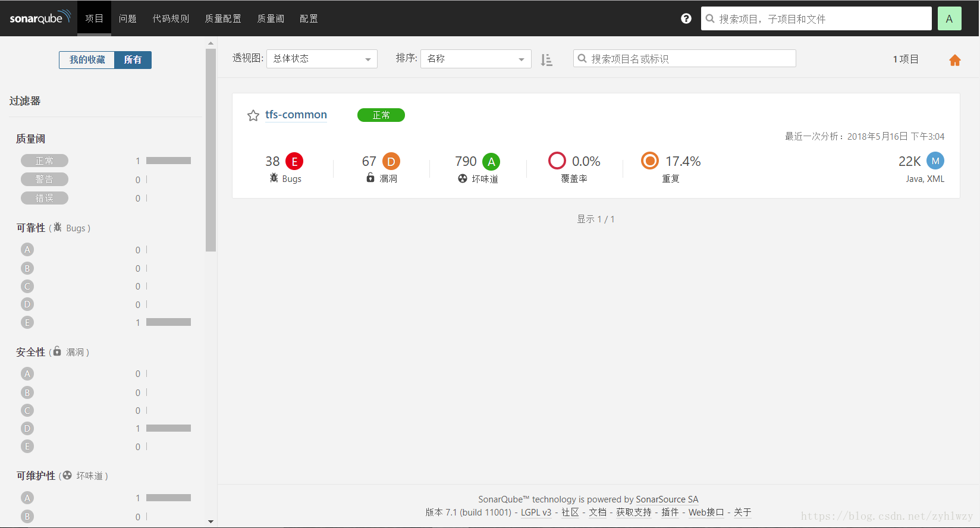
Task: Open 关于 footer link
Action: (x=743, y=512)
